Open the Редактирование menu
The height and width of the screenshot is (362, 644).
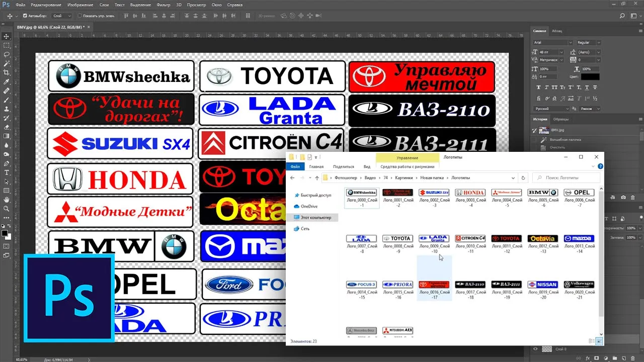46,5
